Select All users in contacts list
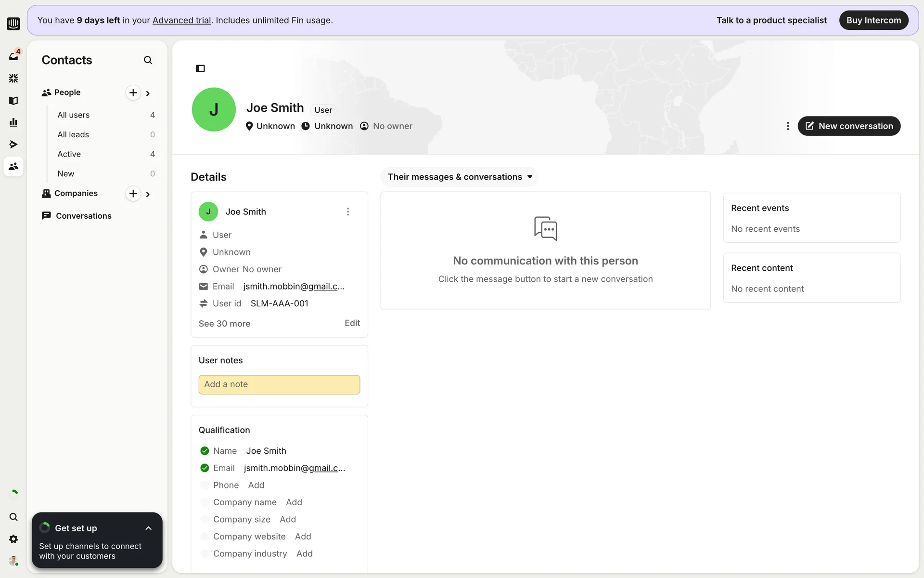This screenshot has width=924, height=578. point(74,115)
